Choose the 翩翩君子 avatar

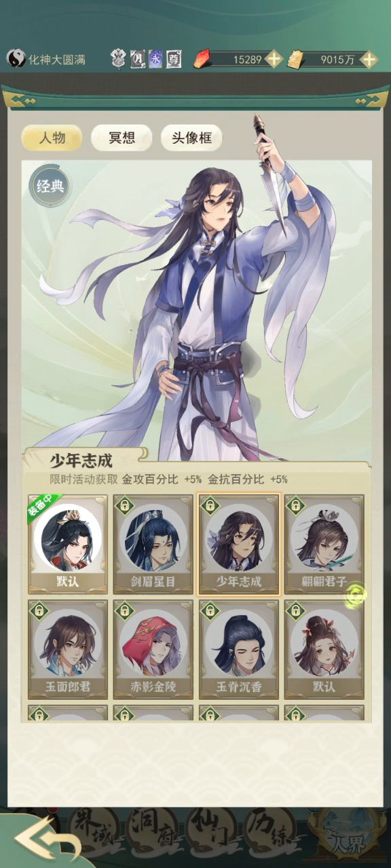tap(324, 545)
